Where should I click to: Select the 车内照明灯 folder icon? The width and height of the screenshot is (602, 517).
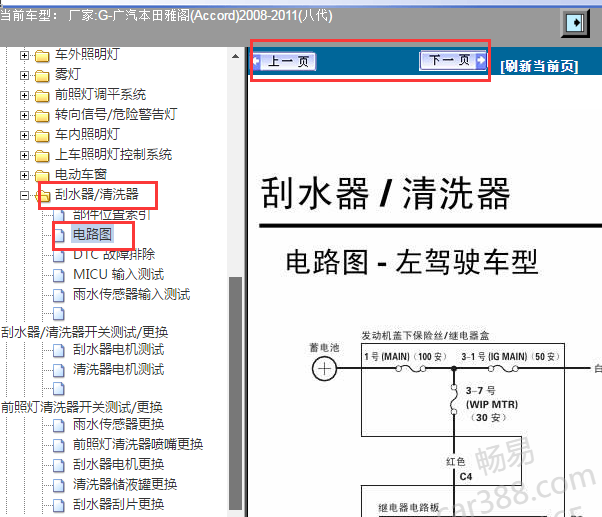(42, 136)
